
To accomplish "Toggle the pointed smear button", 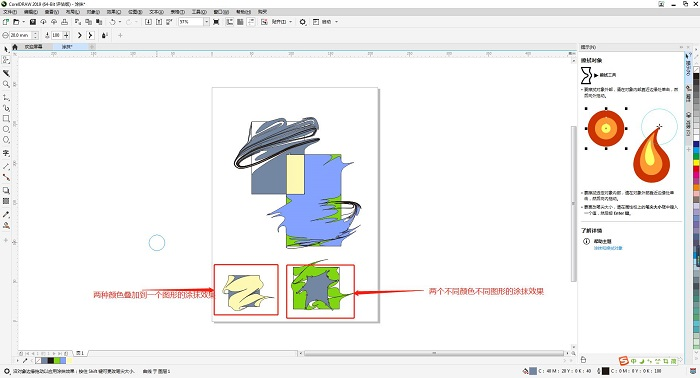I will (x=90, y=35).
